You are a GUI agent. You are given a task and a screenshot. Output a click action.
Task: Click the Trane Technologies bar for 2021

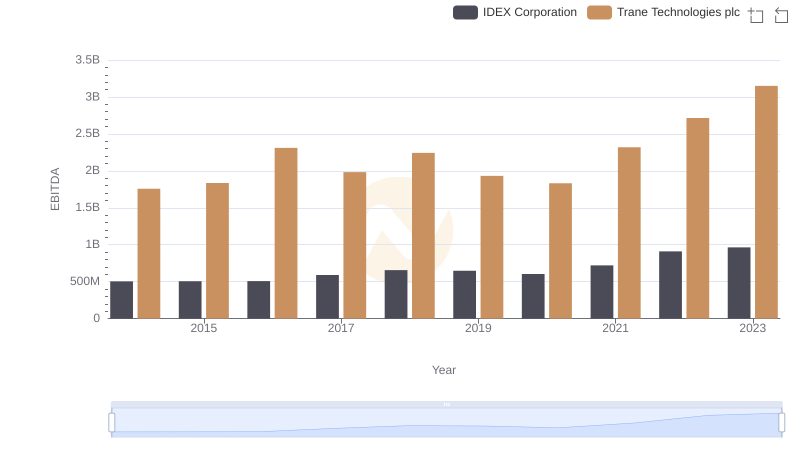629,233
